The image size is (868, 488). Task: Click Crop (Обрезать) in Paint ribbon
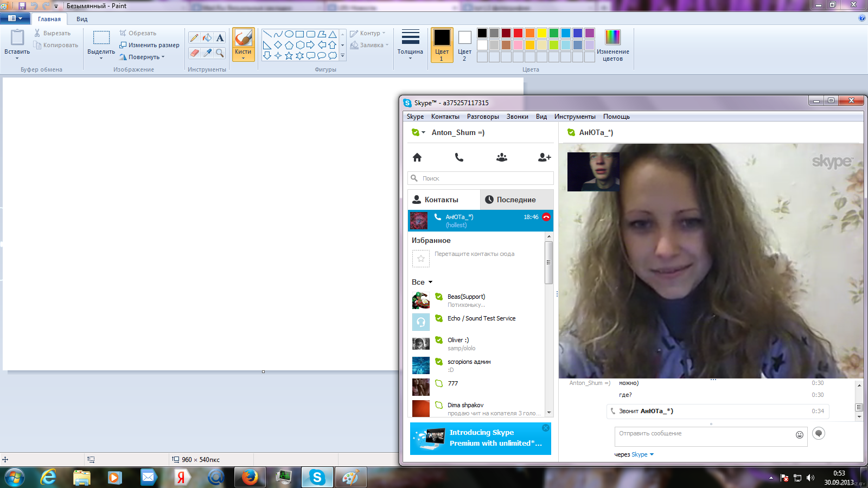tap(138, 33)
